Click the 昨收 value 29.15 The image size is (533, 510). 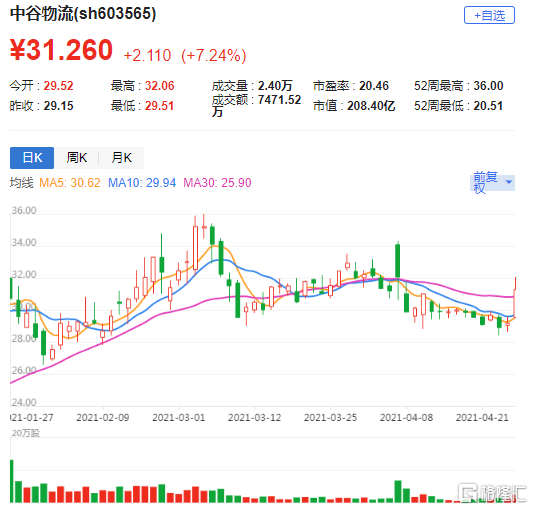pyautogui.click(x=58, y=106)
